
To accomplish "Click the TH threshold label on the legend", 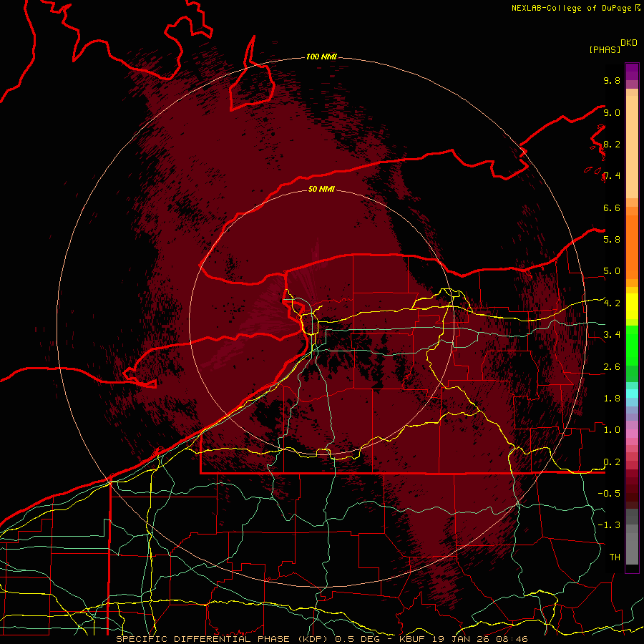I will (x=615, y=557).
